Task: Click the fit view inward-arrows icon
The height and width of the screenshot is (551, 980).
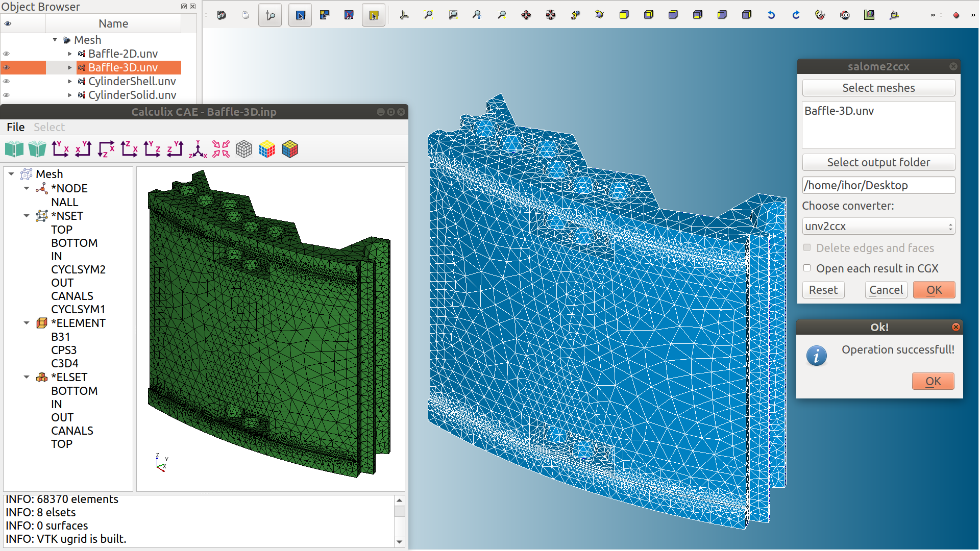Action: click(221, 149)
